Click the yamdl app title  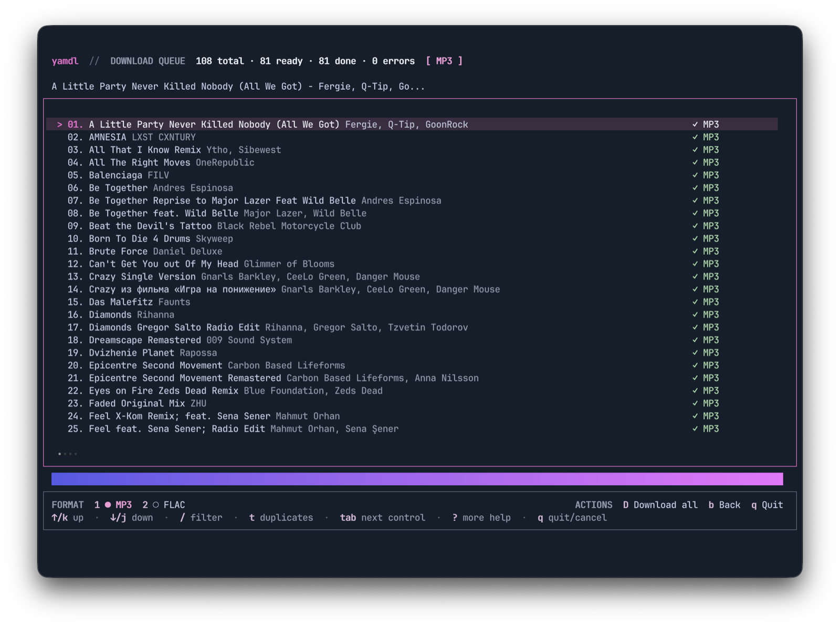pos(65,61)
